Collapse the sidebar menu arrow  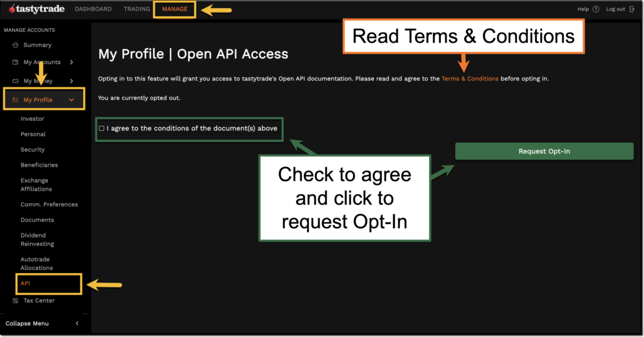click(77, 323)
